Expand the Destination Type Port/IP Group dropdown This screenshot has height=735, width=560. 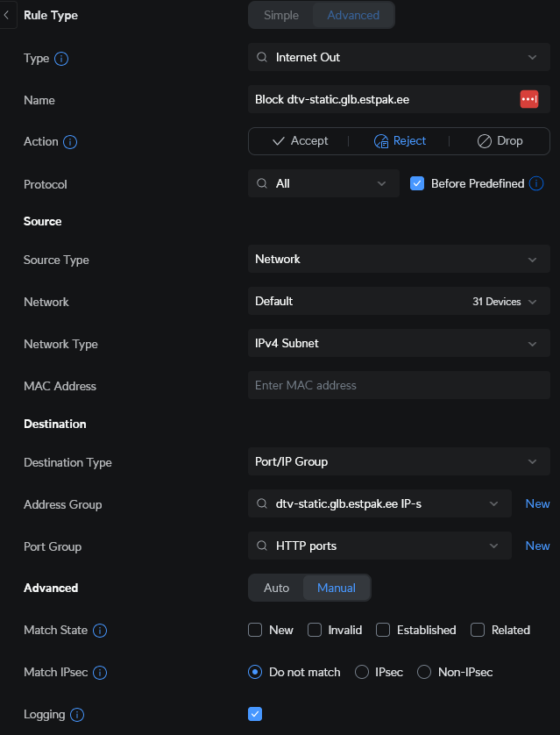point(399,461)
